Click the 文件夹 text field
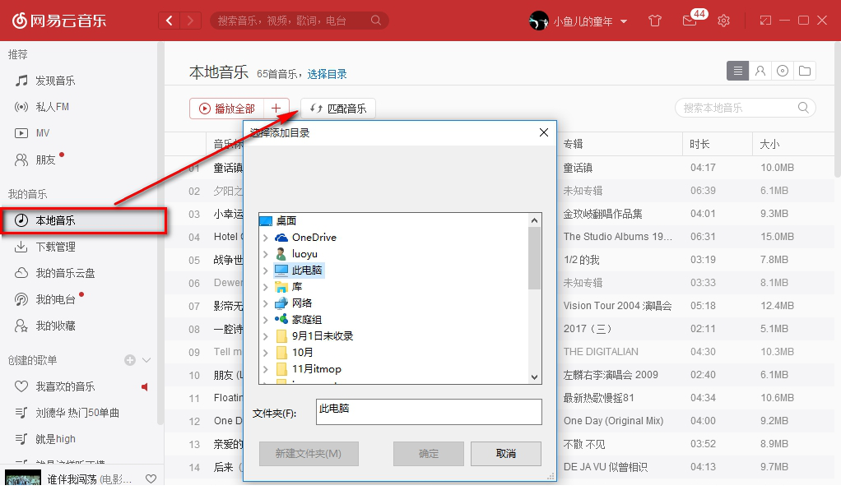841x504 pixels. coord(429,412)
